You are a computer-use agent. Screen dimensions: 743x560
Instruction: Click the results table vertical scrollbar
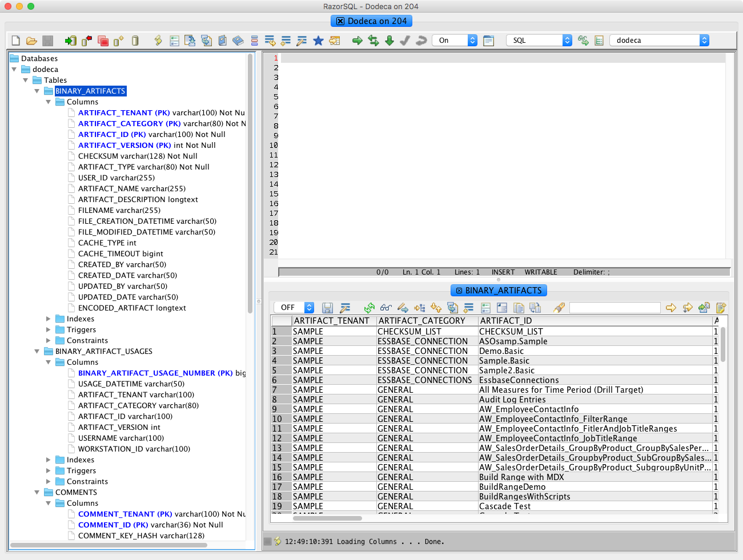(723, 345)
